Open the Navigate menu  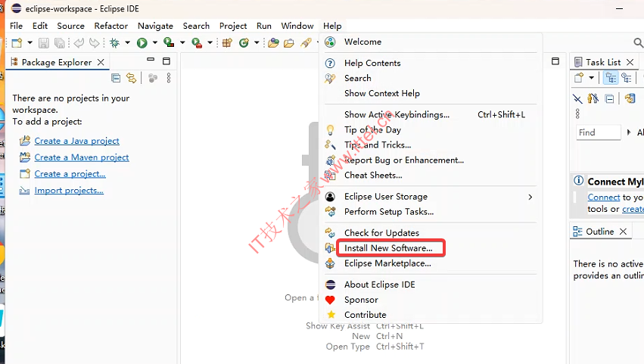[155, 26]
